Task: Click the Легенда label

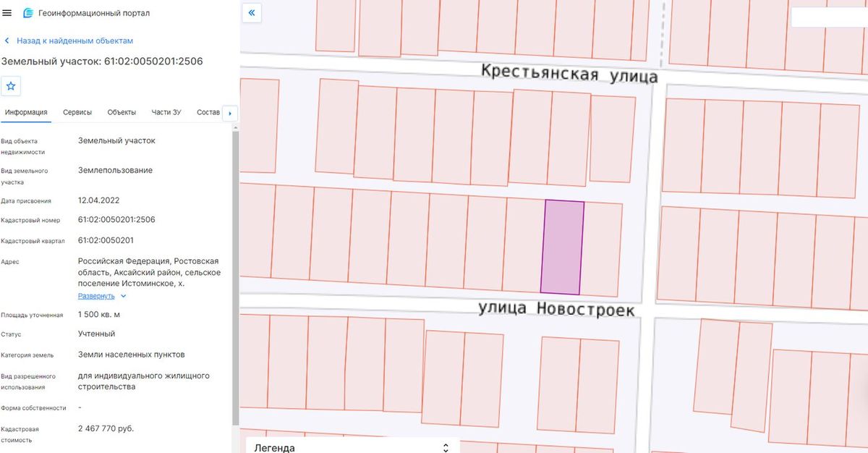Action: tap(274, 448)
